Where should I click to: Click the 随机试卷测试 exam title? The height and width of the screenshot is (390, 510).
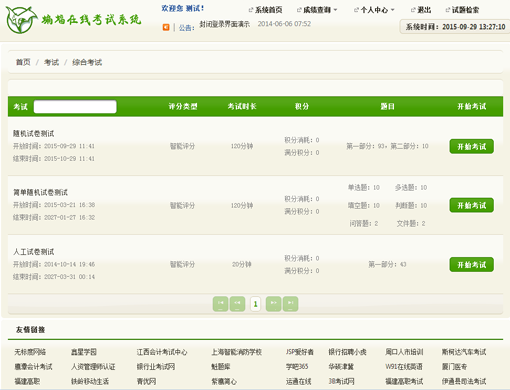(33, 134)
